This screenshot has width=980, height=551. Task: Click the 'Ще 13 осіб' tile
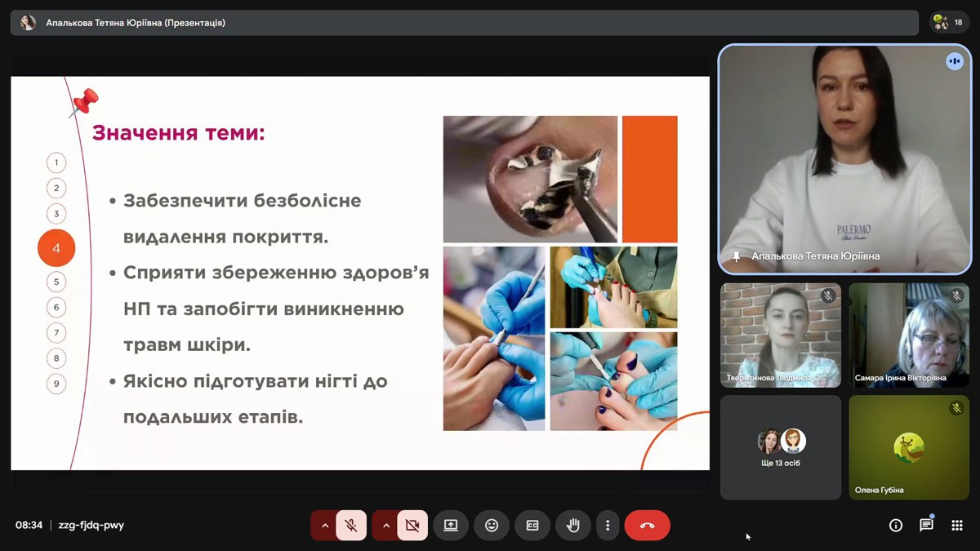pos(780,447)
